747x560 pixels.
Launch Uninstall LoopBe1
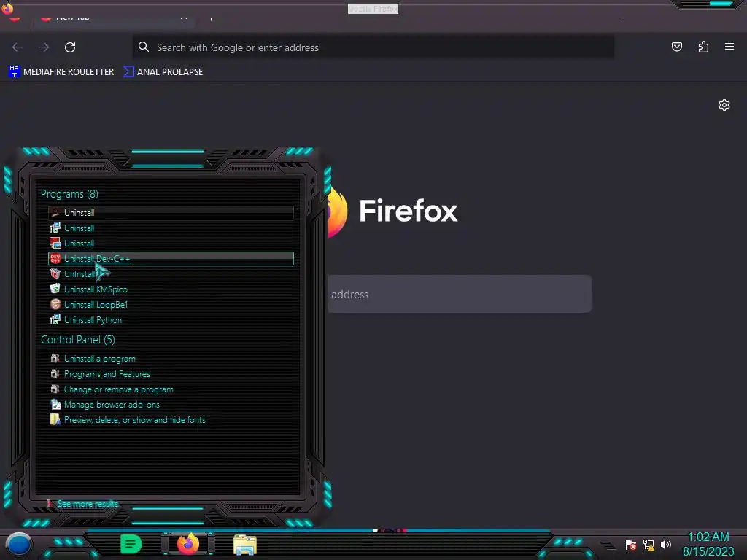(171, 304)
